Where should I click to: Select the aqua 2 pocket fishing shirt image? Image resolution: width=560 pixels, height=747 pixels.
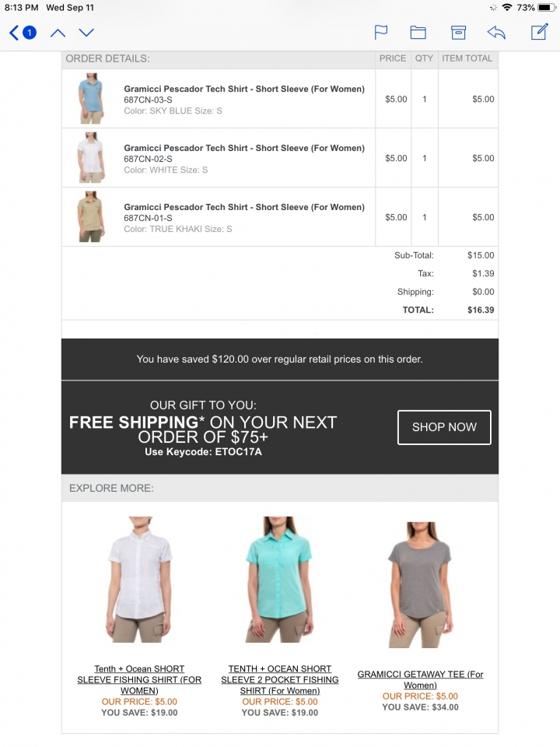click(x=279, y=579)
